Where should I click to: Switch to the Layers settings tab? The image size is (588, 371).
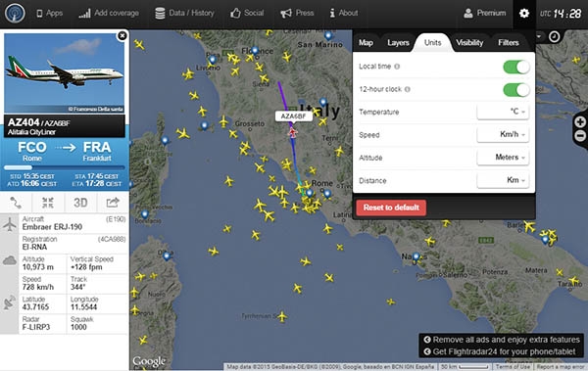(x=398, y=43)
